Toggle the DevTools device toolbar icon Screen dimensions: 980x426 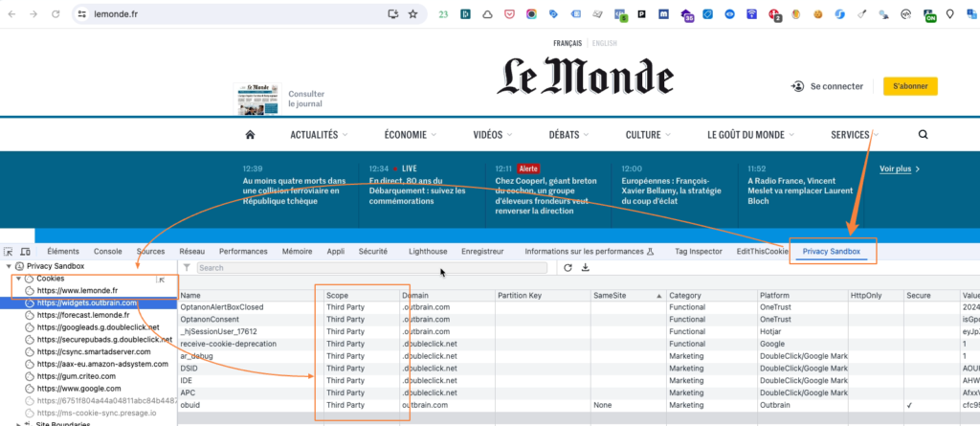tap(26, 252)
